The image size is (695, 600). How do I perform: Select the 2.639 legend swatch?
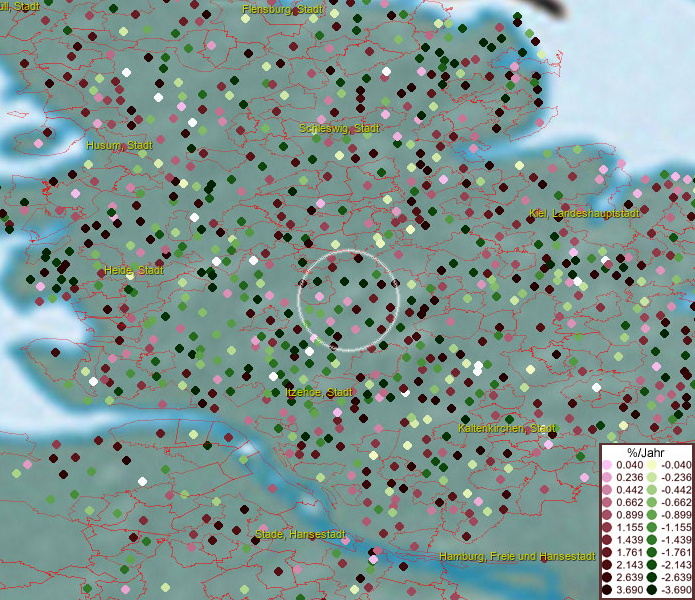tap(607, 577)
